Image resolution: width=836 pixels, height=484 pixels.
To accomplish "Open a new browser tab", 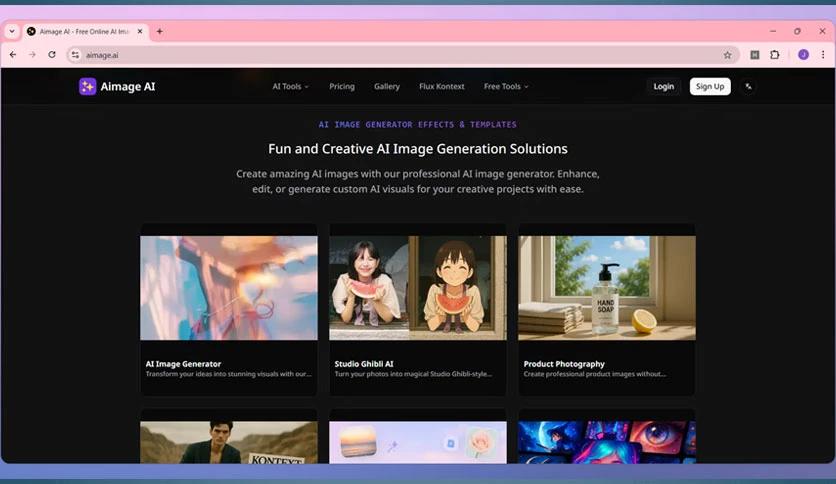I will (159, 31).
